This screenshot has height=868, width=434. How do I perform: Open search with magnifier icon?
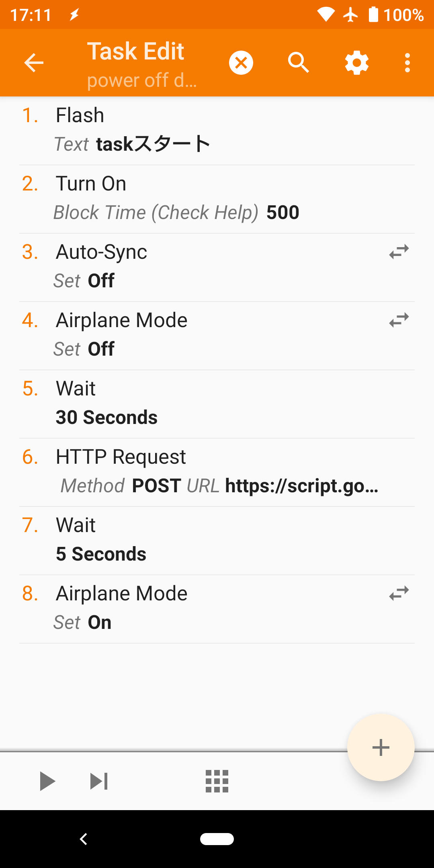click(298, 63)
